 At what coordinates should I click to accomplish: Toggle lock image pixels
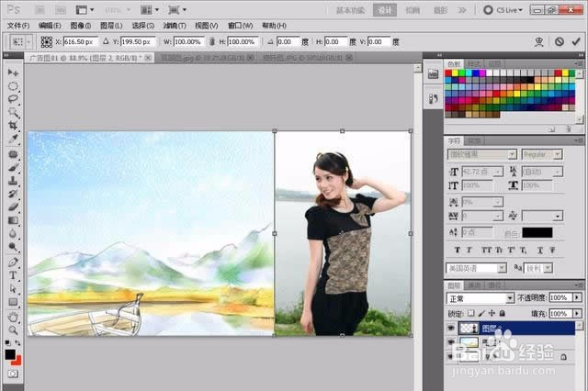pyautogui.click(x=481, y=313)
